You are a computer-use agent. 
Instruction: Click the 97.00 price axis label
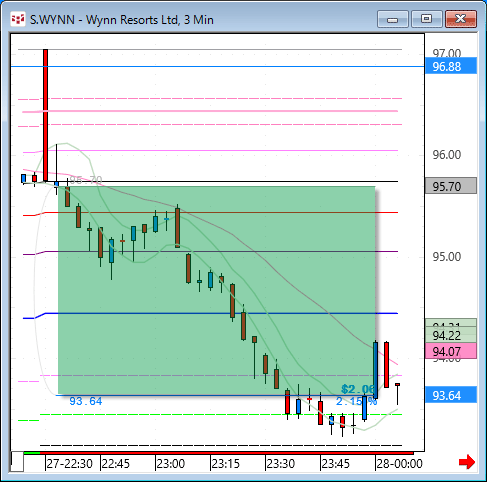pos(447,53)
